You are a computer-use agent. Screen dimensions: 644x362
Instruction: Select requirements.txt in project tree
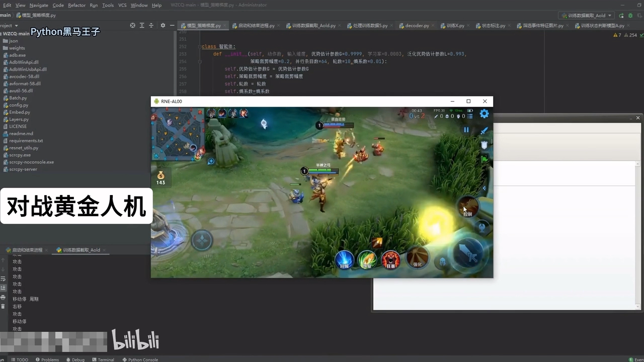coord(26,141)
